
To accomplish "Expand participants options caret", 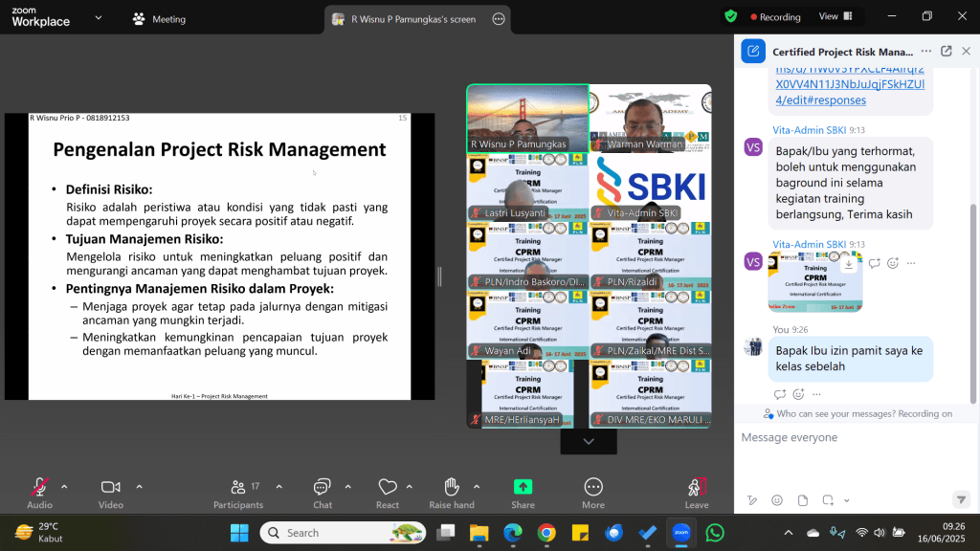I will tap(279, 487).
